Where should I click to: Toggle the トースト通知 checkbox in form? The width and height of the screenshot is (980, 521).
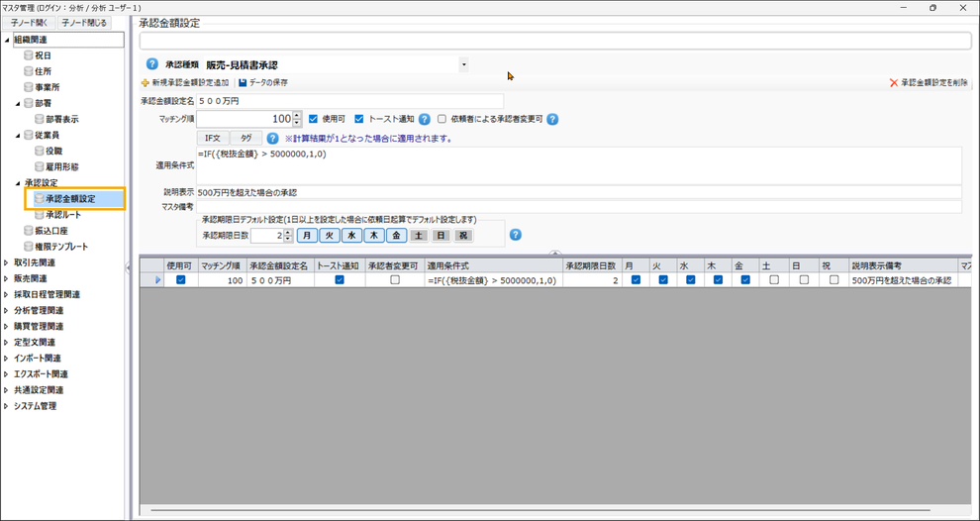358,119
